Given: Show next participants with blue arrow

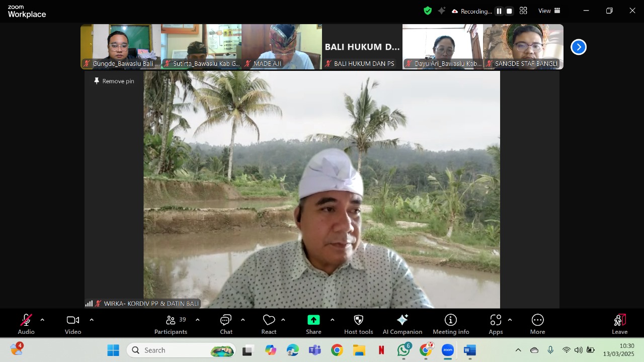Looking at the screenshot, I should pyautogui.click(x=579, y=47).
